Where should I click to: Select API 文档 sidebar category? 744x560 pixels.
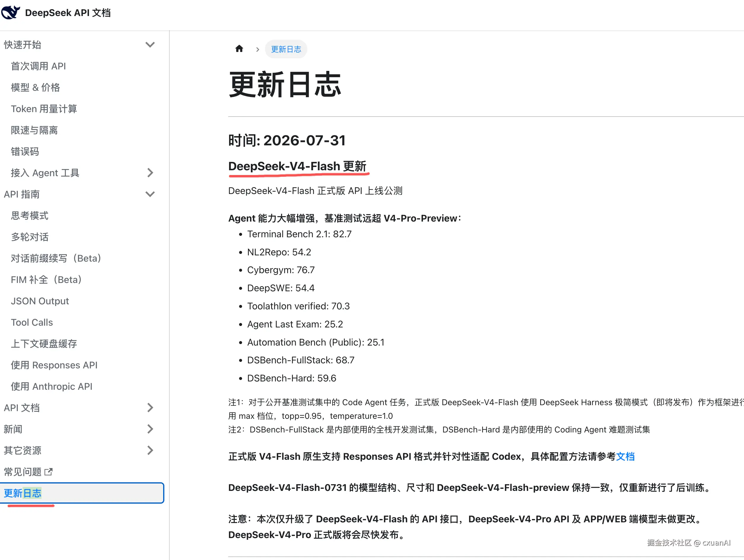click(22, 408)
